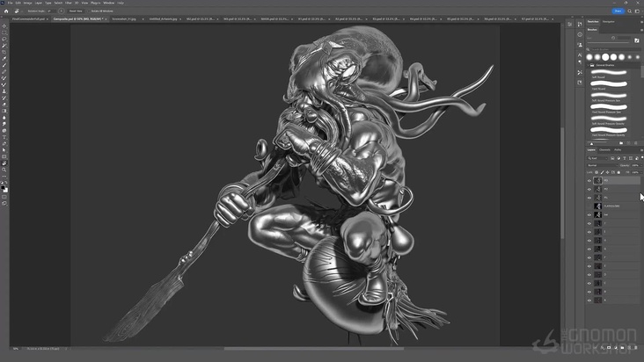Hide the M2 layer
This screenshot has width=644, height=362.
pos(589,189)
